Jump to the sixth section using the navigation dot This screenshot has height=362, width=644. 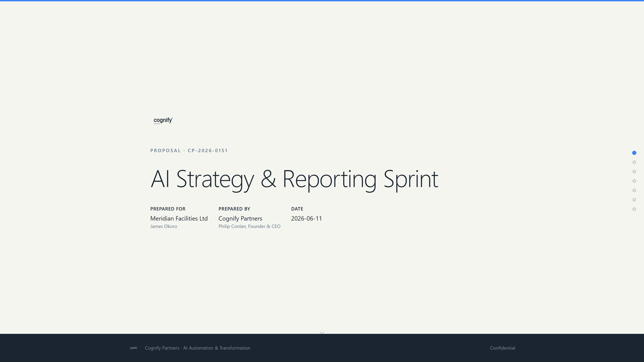(x=634, y=200)
